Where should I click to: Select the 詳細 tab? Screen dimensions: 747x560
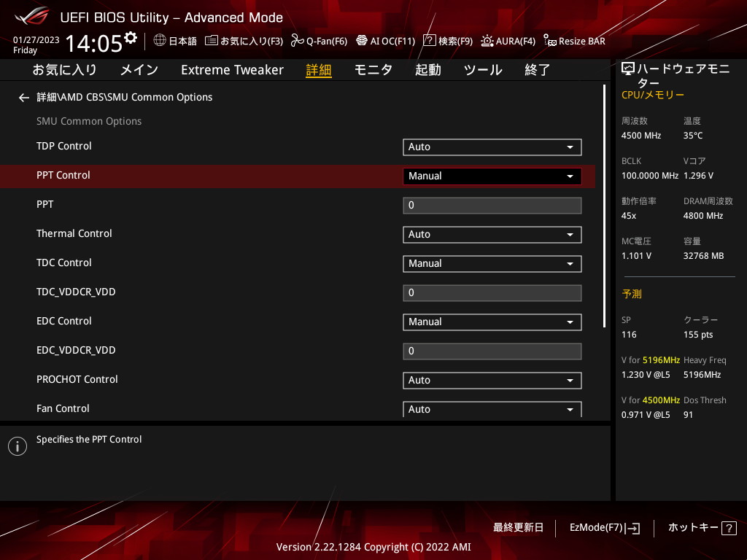(319, 70)
